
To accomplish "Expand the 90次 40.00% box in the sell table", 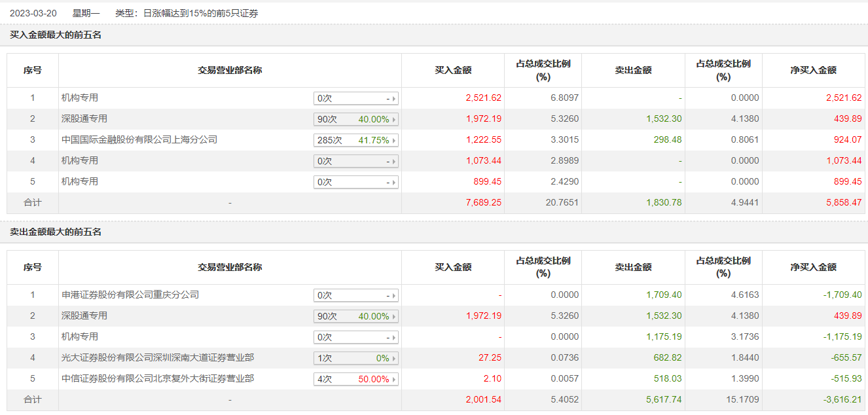I will pyautogui.click(x=356, y=316).
